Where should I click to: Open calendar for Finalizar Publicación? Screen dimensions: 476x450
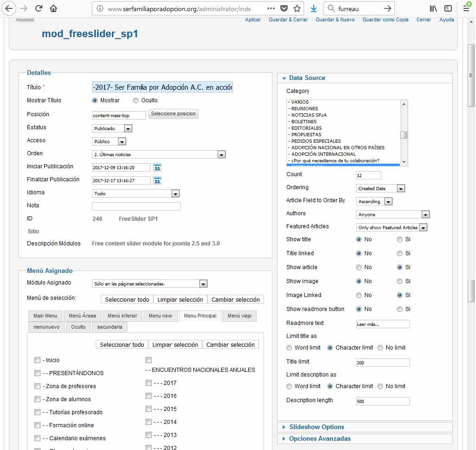click(157, 181)
